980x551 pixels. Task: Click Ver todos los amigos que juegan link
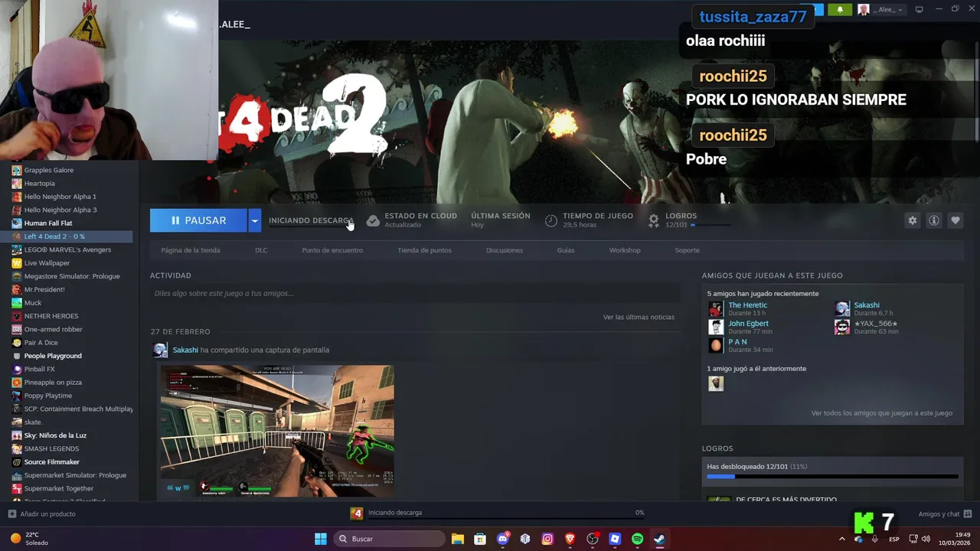(882, 413)
